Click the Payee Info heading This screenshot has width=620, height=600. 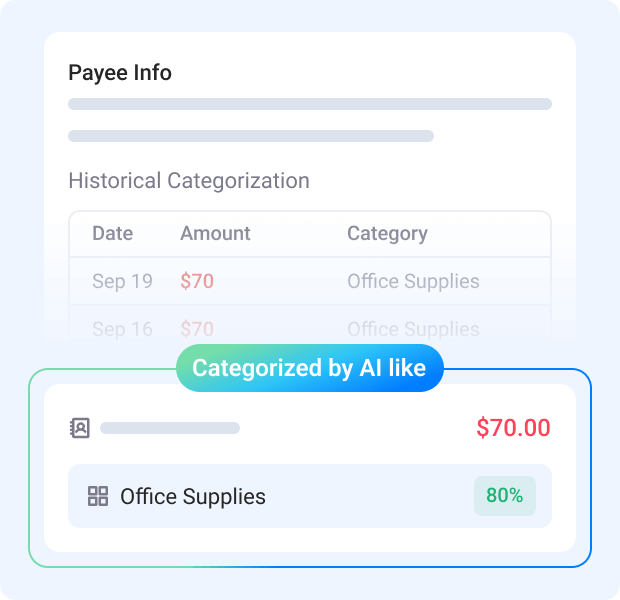[120, 73]
